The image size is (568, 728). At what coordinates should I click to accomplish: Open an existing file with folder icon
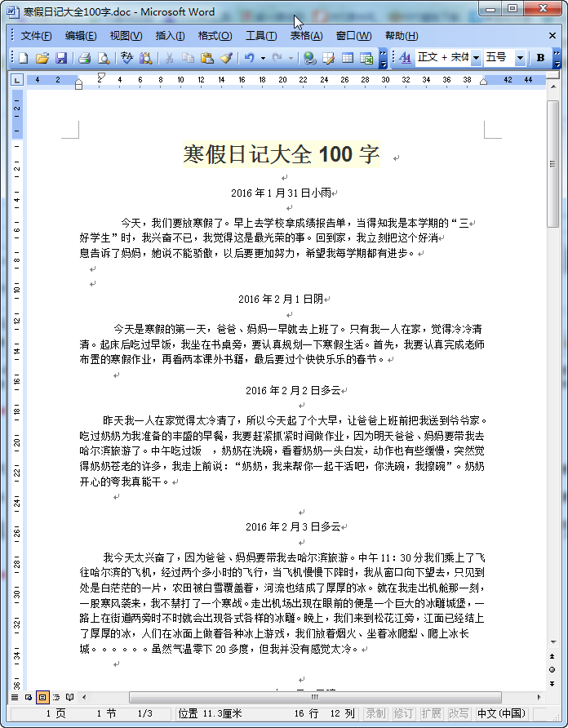pos(42,58)
